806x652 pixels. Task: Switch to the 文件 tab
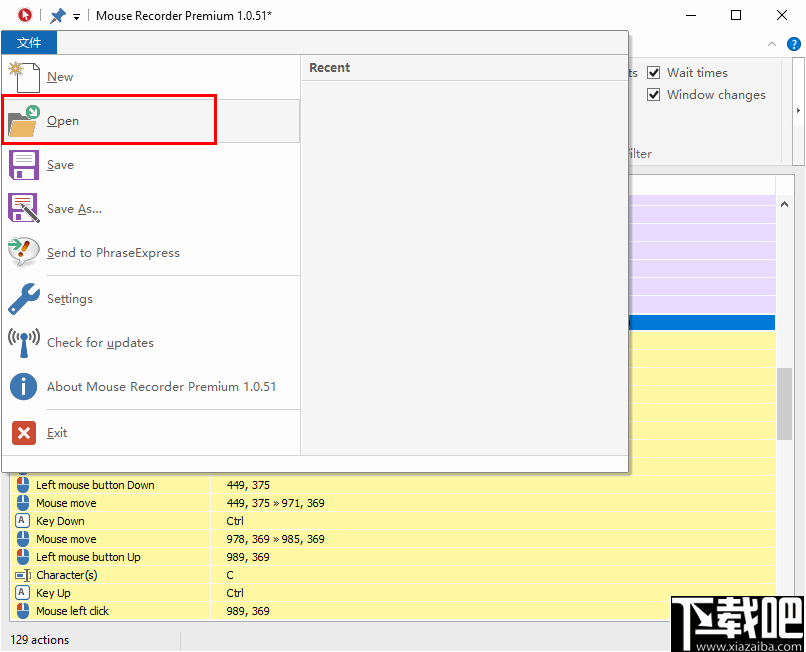click(x=29, y=43)
